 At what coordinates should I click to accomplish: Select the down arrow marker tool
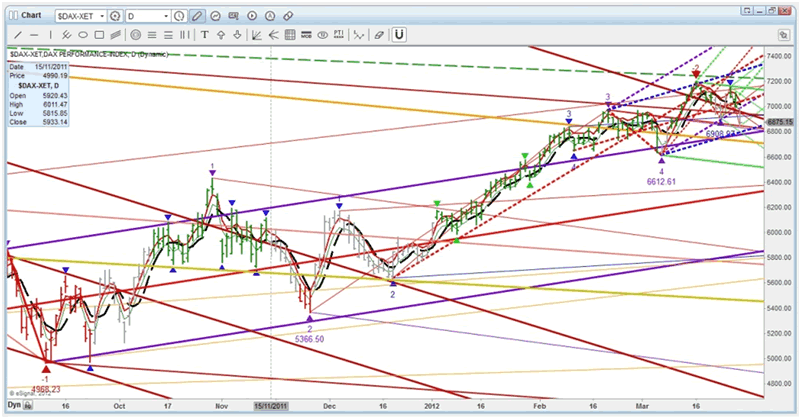237,35
